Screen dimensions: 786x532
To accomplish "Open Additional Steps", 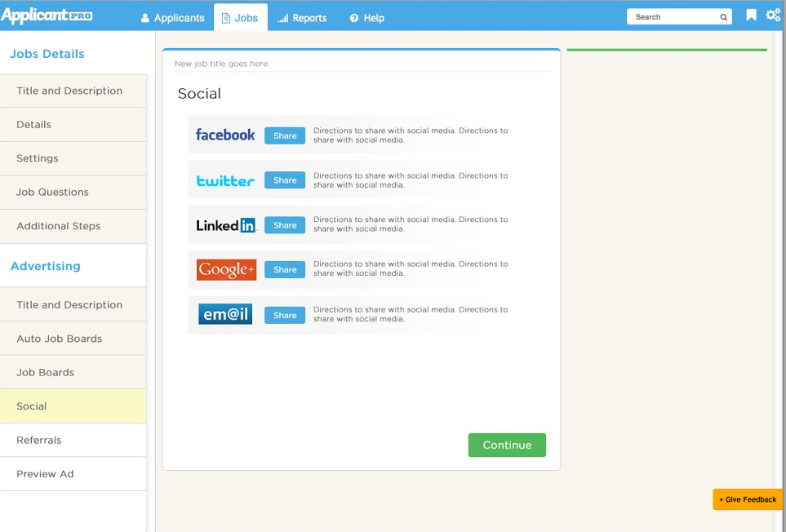I will click(73, 226).
